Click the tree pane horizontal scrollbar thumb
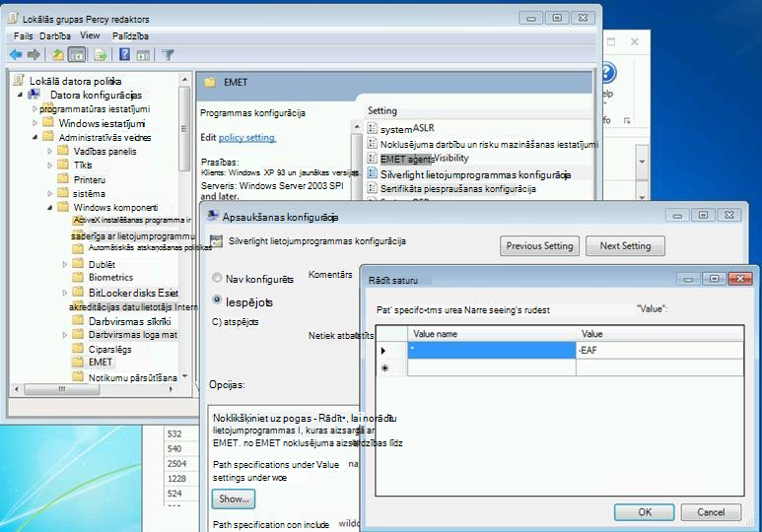The height and width of the screenshot is (532, 762). [x=62, y=389]
